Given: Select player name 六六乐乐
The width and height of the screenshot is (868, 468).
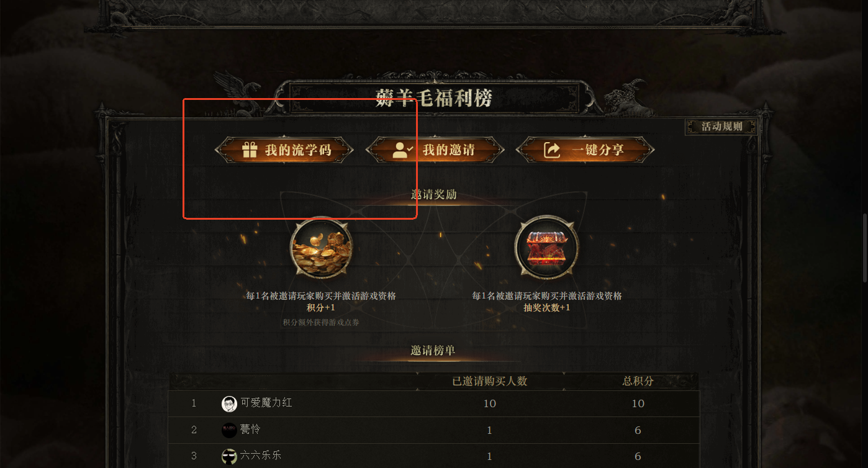Looking at the screenshot, I should click(261, 456).
